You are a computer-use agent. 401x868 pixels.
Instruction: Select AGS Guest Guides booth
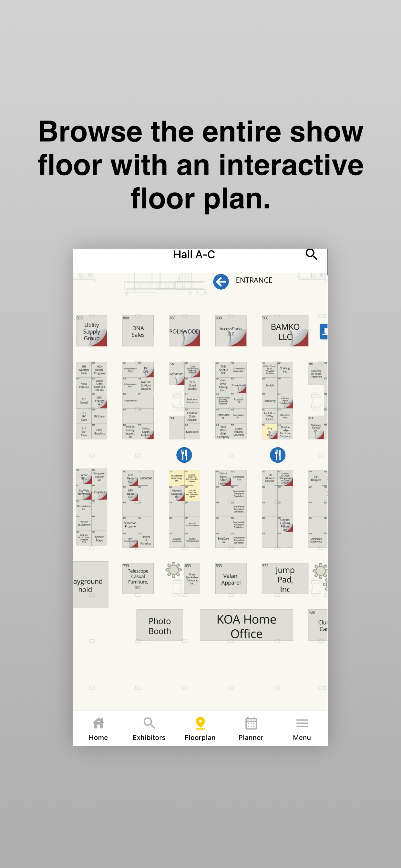[x=192, y=385]
